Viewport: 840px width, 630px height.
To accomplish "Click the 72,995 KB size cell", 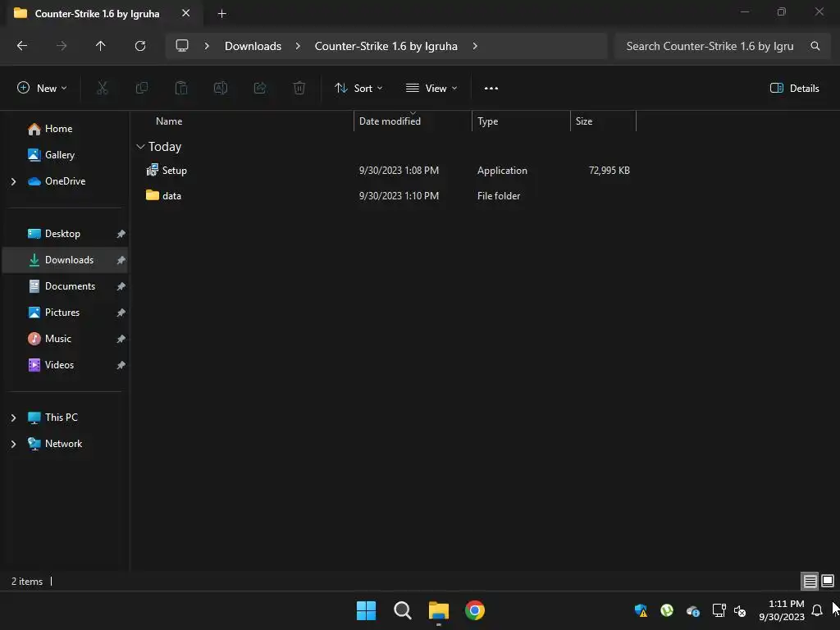I will (609, 171).
